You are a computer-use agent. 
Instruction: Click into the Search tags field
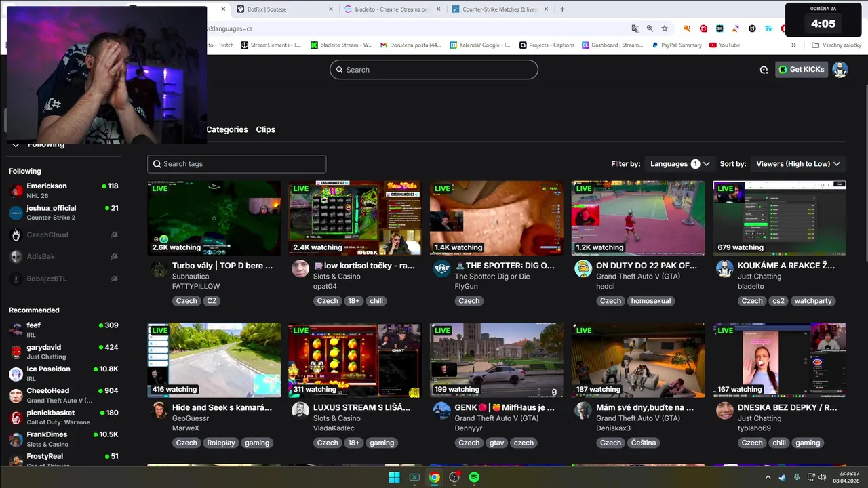[x=237, y=164]
